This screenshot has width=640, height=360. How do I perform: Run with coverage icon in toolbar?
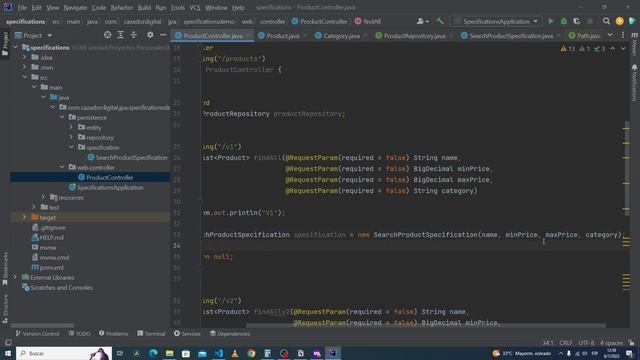click(576, 21)
